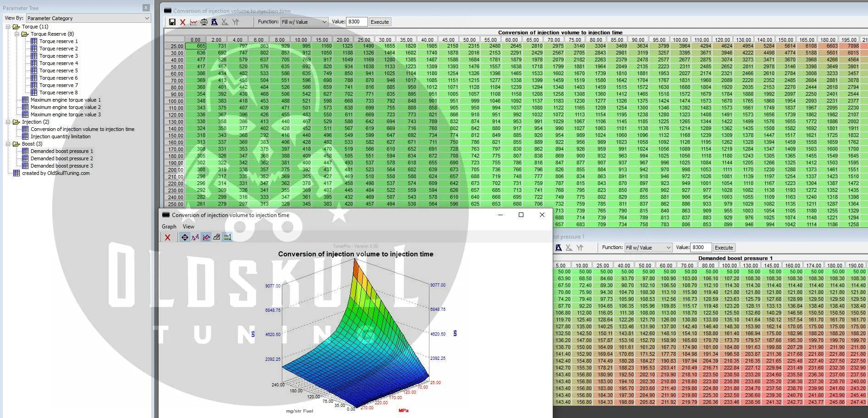
Task: Open the View menu in the graph window
Action: tap(188, 227)
